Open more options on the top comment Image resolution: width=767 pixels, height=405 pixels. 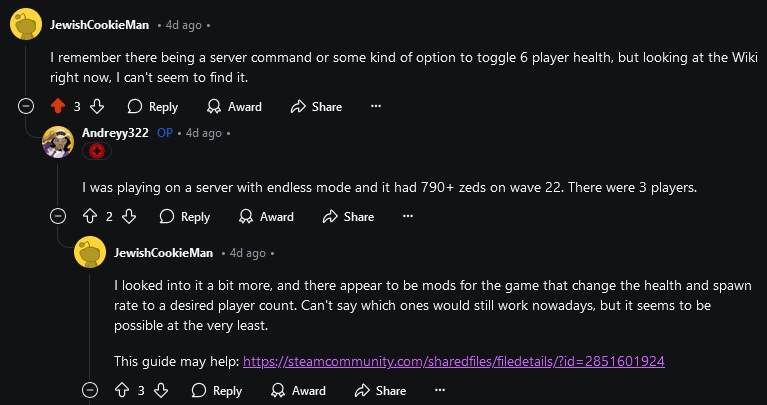[x=376, y=106]
